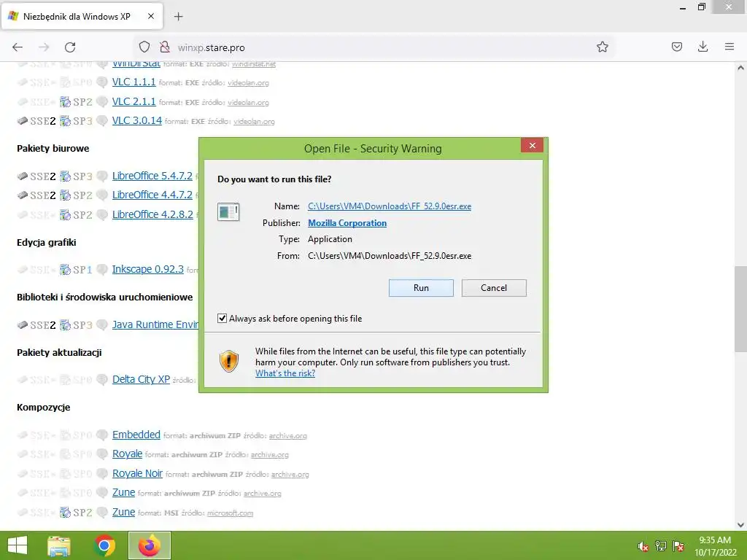Screen dimensions: 747x560
Task: Open the VLC 1.1.1 download link
Action: coord(133,82)
